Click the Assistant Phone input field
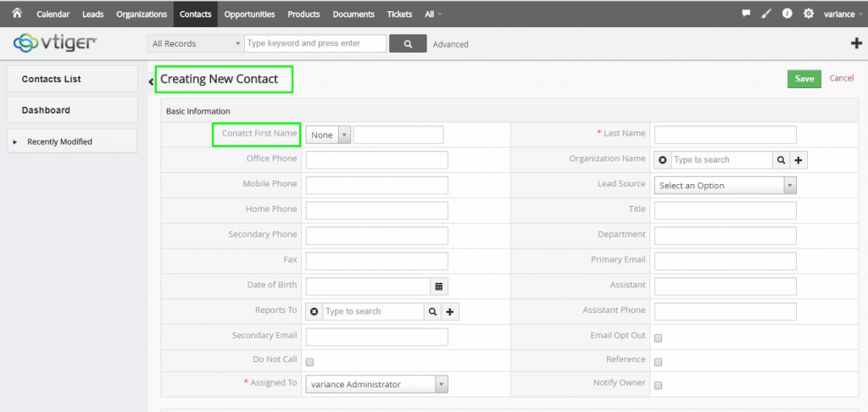 tap(726, 312)
